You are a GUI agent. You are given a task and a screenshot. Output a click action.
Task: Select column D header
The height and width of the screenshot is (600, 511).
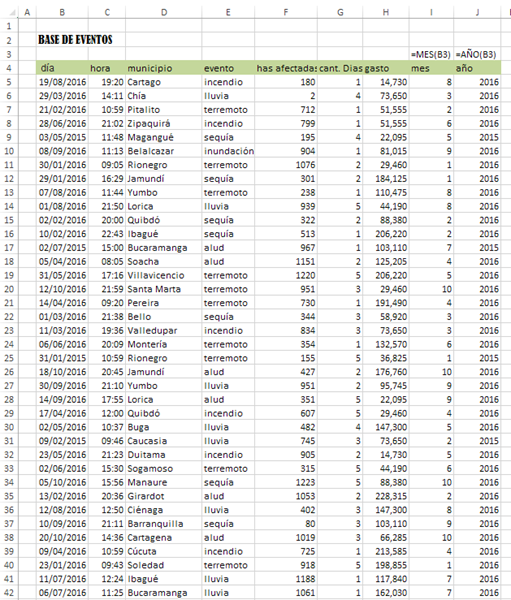click(x=164, y=12)
